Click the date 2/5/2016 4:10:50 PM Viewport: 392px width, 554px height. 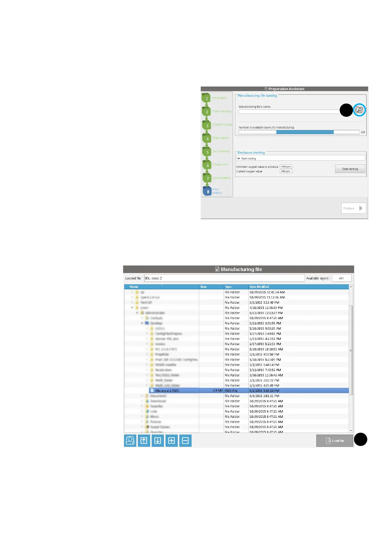tap(264, 354)
